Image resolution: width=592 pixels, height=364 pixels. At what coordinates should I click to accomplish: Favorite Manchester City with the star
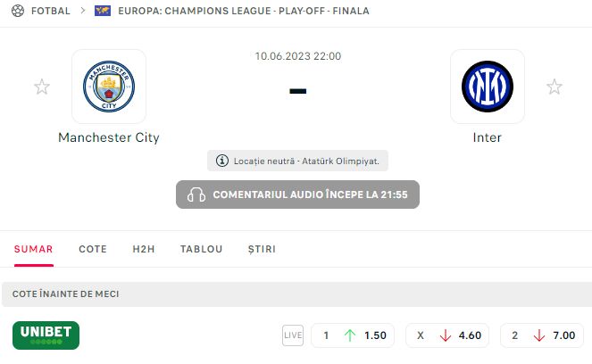(x=42, y=87)
